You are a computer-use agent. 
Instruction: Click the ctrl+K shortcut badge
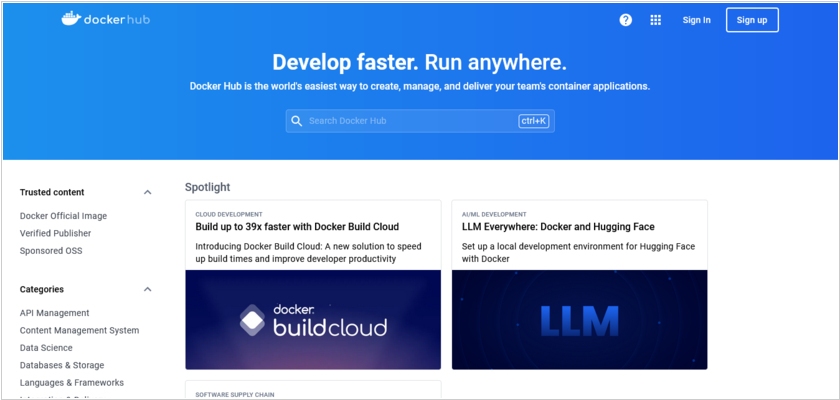point(534,121)
